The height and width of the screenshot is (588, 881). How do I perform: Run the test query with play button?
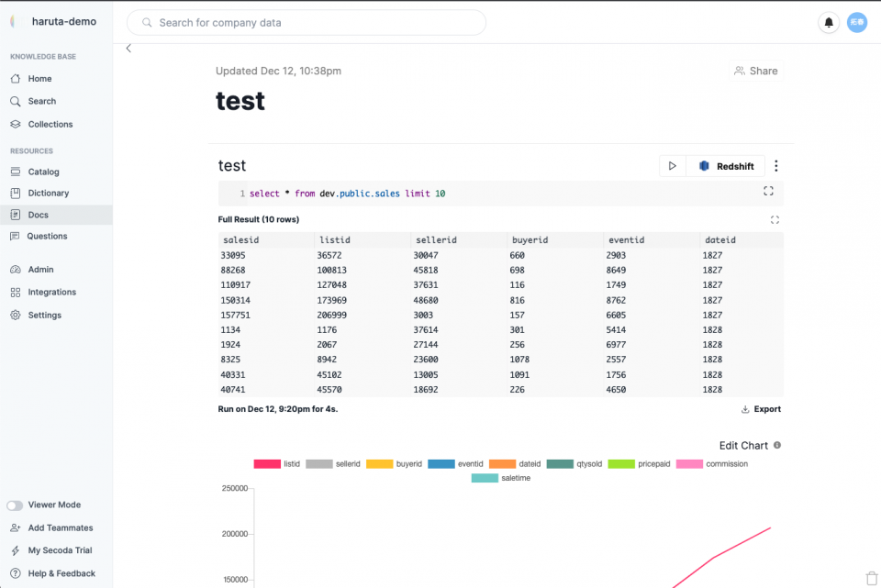[672, 166]
